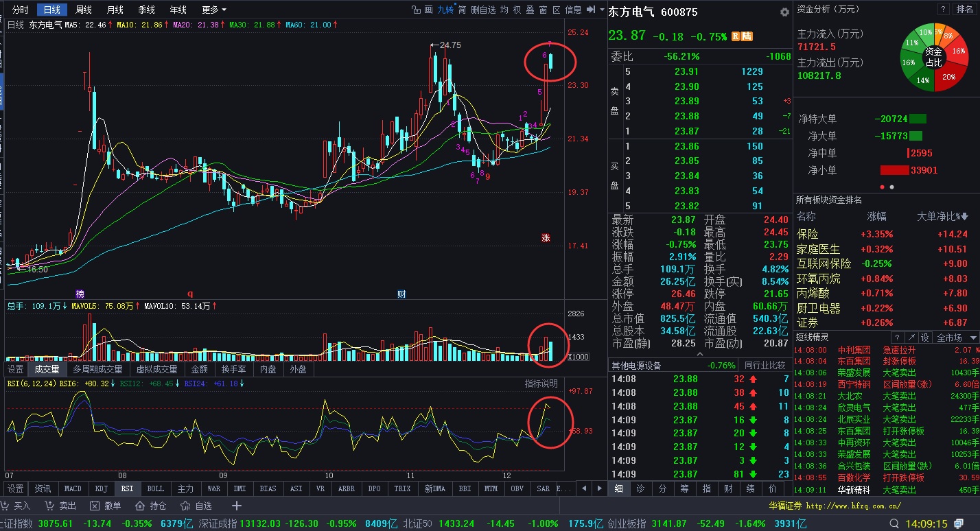Select the 日线 daily chart tab
The width and height of the screenshot is (980, 531).
pyautogui.click(x=52, y=10)
